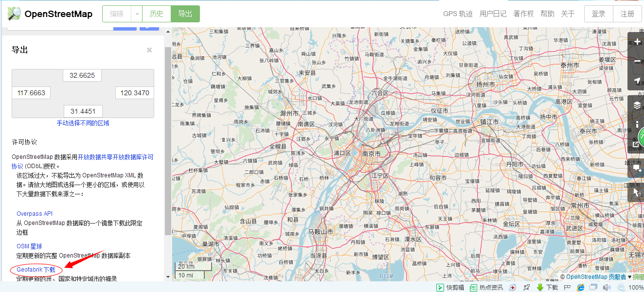Zoom in the map with plus button
The height and width of the screenshot is (292, 644).
pos(637,42)
